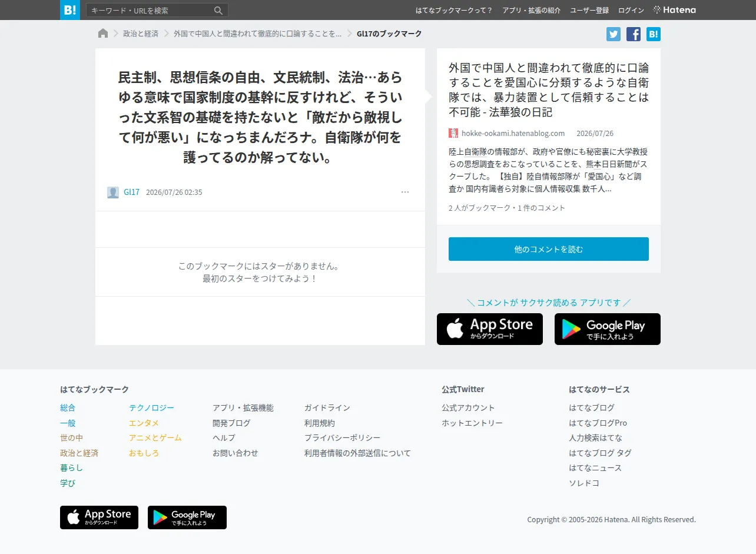
Task: Open the home icon in breadcrumb
Action: click(x=103, y=34)
